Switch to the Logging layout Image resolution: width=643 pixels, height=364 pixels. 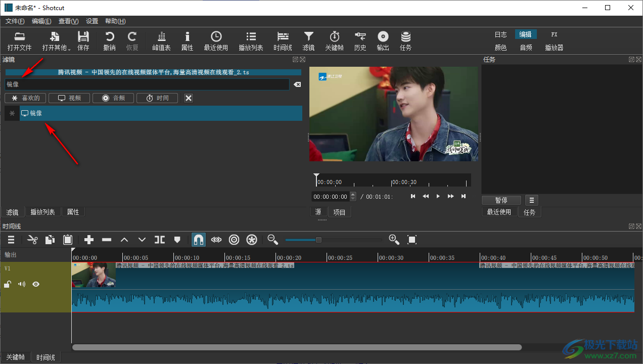(500, 34)
